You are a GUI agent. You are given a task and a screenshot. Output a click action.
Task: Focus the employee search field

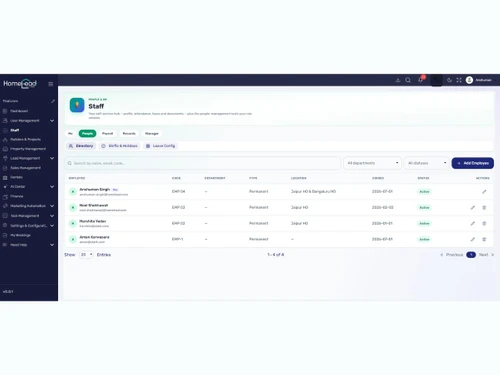coord(203,163)
